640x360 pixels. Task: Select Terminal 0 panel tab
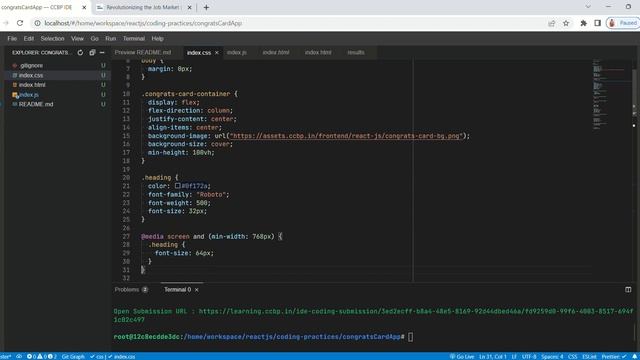point(178,290)
